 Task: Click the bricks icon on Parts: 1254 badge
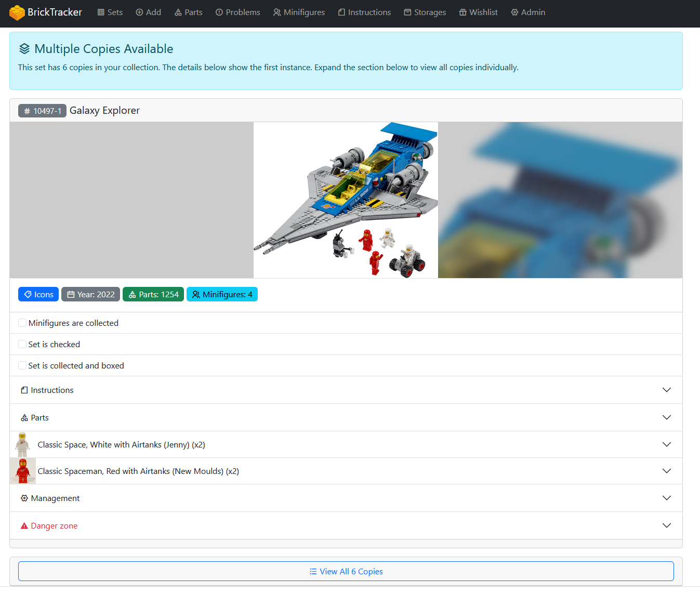coord(133,295)
